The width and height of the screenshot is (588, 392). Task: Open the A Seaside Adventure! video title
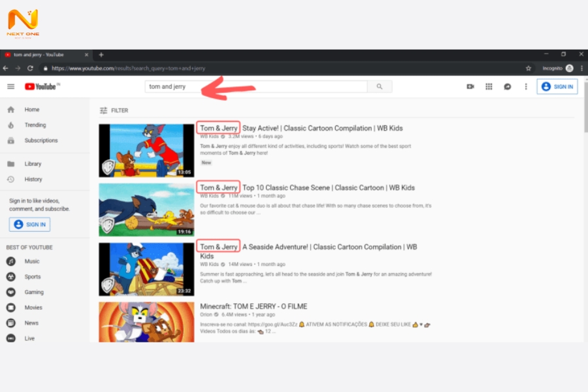(308, 252)
